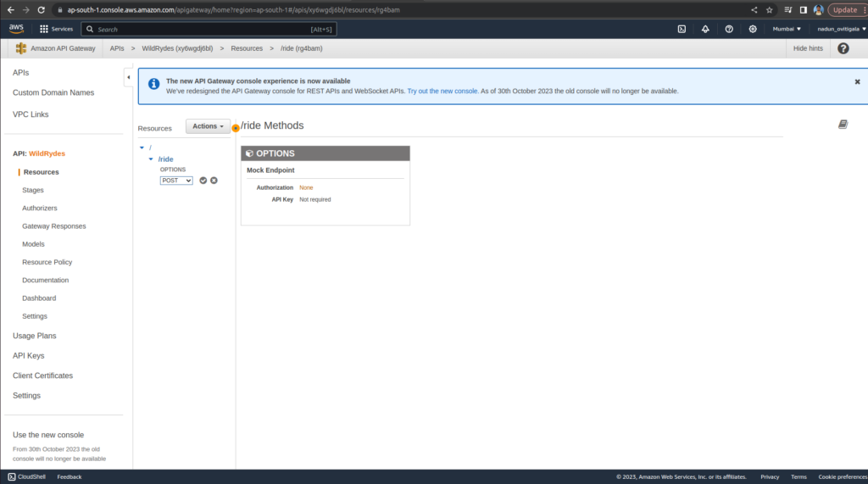This screenshot has width=868, height=484.
Task: Click the CloudShell icon in footer
Action: click(12, 477)
